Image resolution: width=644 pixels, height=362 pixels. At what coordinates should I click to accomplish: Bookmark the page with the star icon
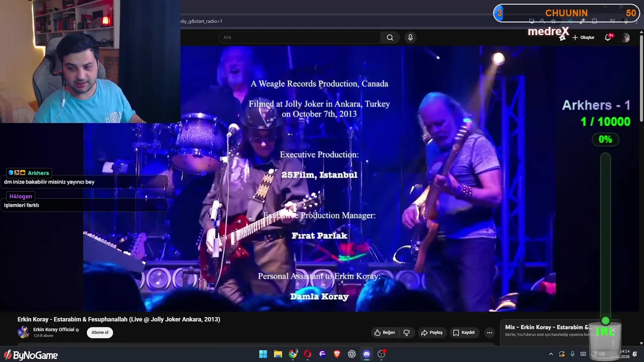553,21
